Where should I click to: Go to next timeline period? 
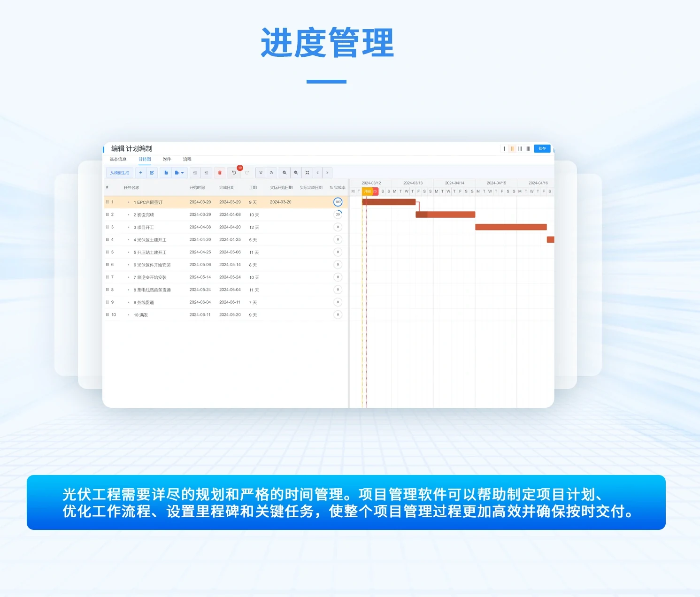point(327,173)
